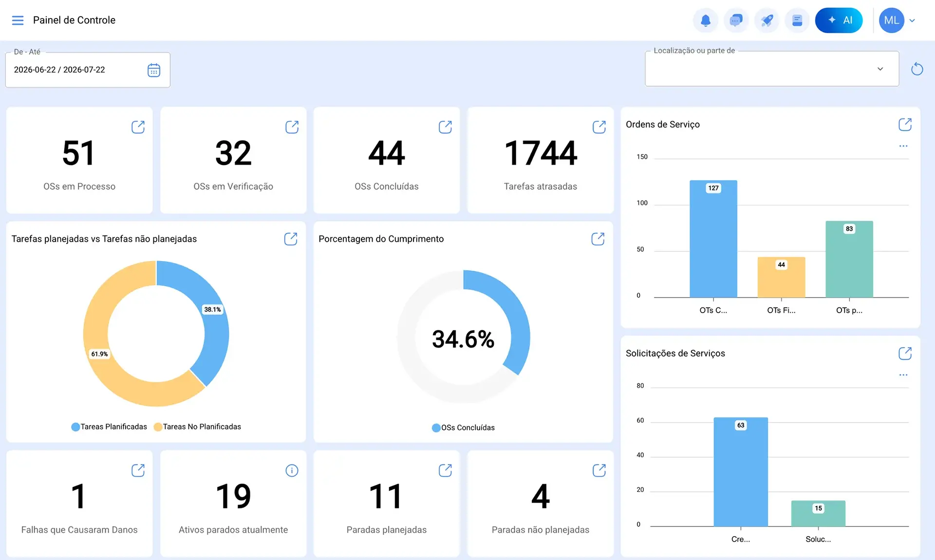The height and width of the screenshot is (560, 935).
Task: Open the chat messages icon
Action: (x=736, y=20)
